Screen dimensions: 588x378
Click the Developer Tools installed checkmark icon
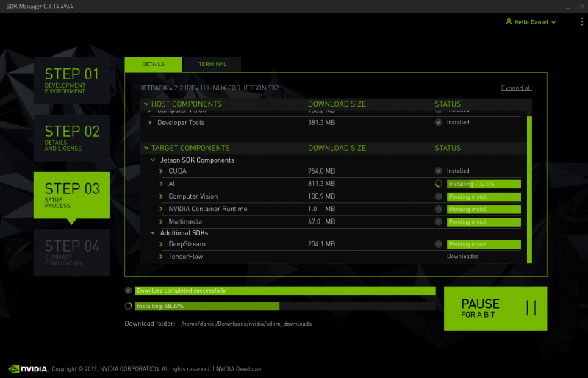[x=438, y=123]
